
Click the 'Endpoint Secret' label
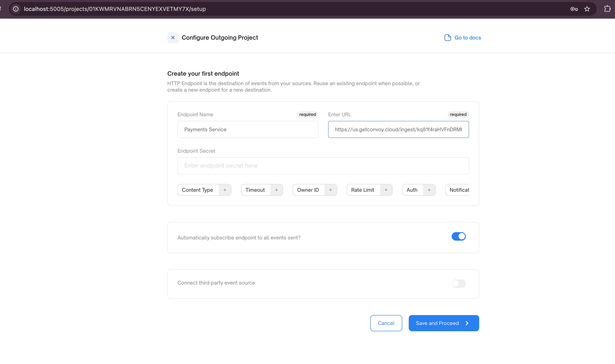(x=196, y=151)
